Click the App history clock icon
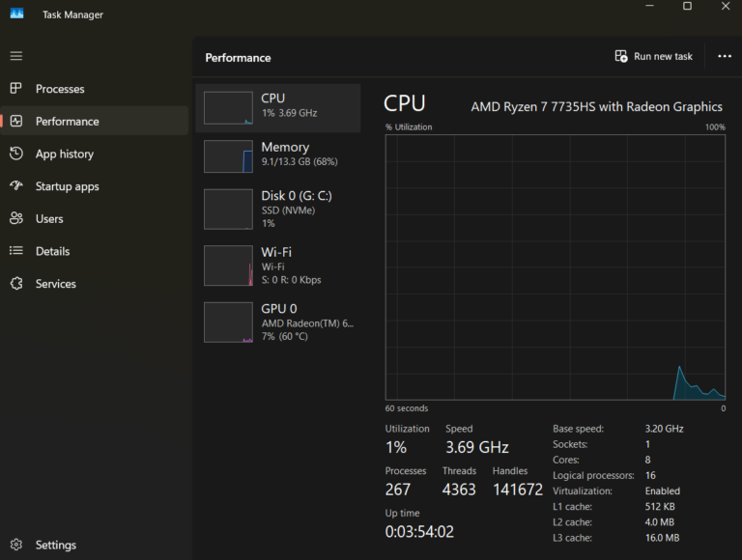The height and width of the screenshot is (560, 742). (16, 154)
